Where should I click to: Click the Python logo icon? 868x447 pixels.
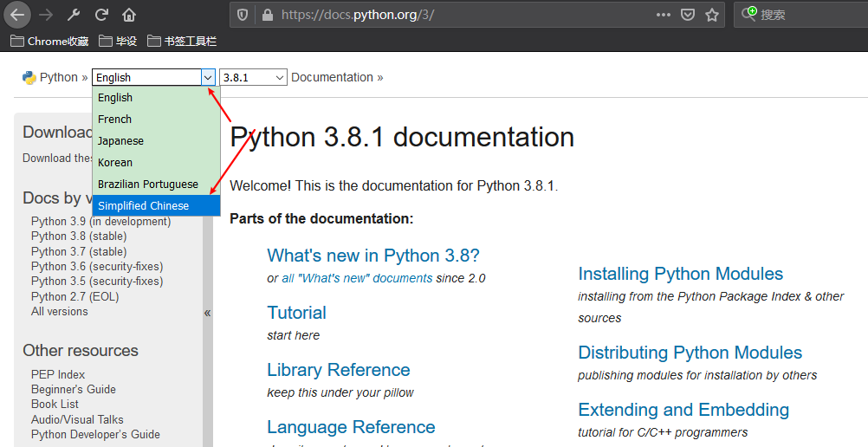click(29, 78)
